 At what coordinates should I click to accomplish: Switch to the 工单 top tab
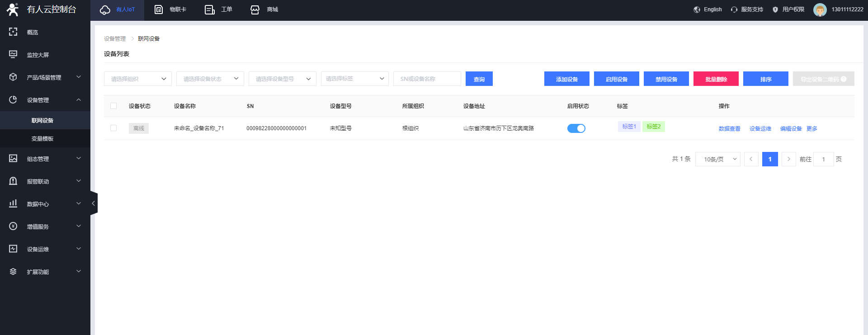coord(218,9)
